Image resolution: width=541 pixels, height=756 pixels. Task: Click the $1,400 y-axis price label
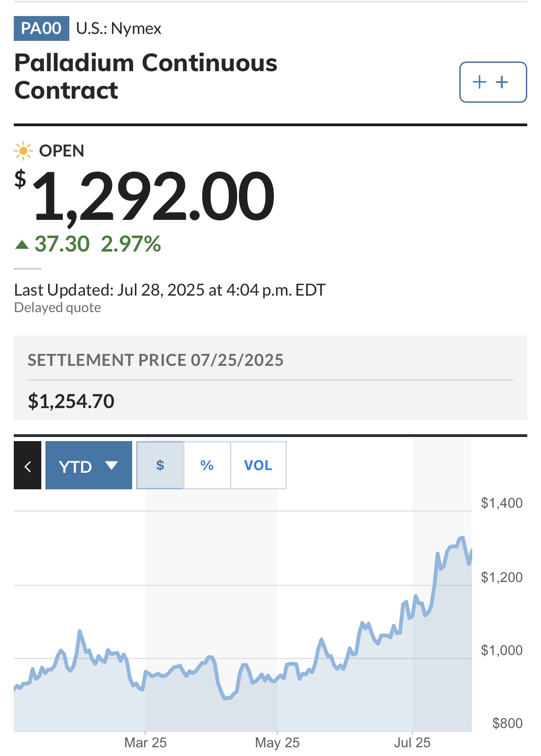click(502, 503)
